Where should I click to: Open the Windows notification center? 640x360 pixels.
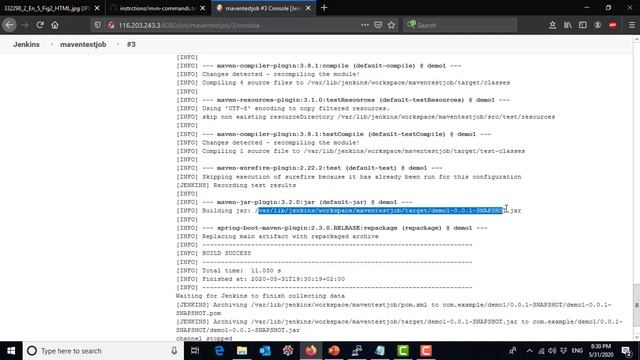click(627, 351)
